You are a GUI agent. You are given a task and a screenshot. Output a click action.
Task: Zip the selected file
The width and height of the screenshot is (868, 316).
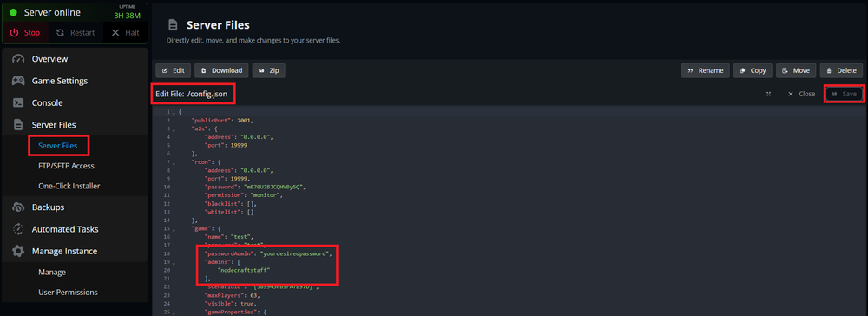pos(269,70)
